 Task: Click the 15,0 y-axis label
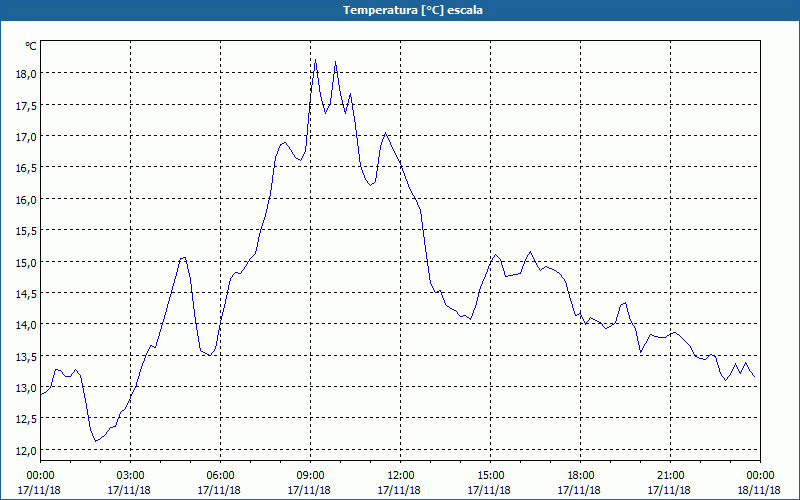pyautogui.click(x=27, y=262)
